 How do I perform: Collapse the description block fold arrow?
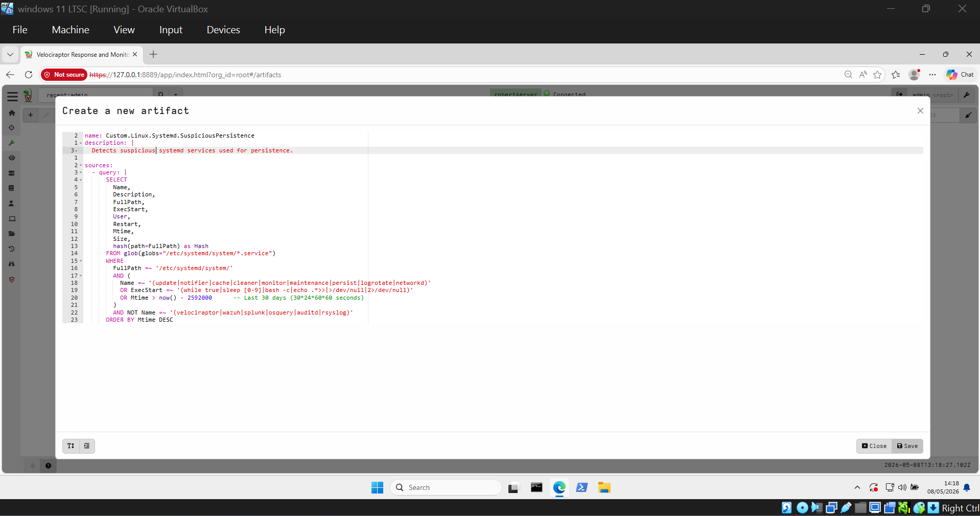click(81, 143)
